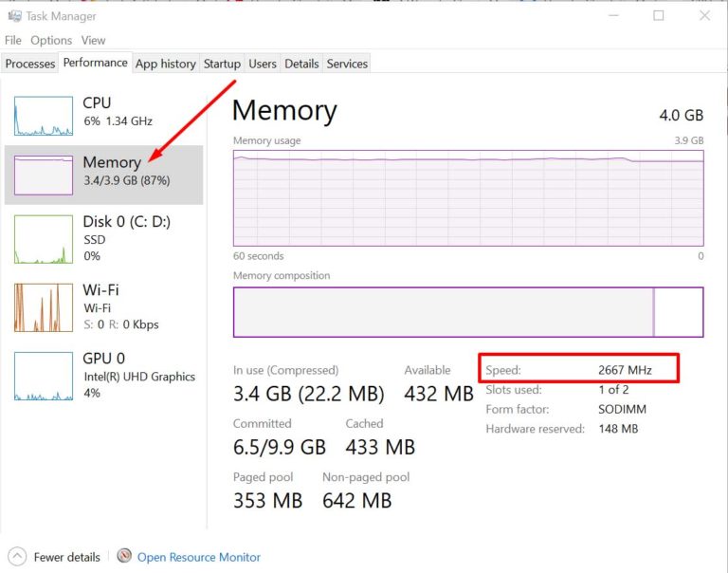Open the File menu
The image size is (728, 573).
pos(13,41)
